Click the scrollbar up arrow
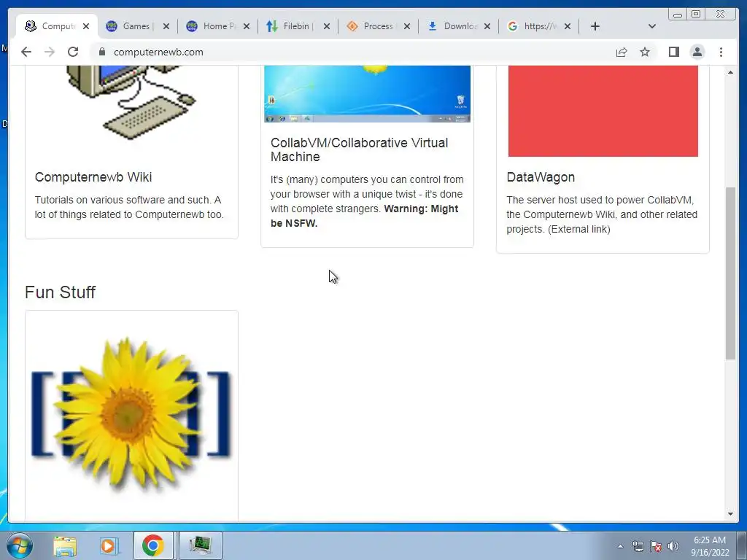 730,72
